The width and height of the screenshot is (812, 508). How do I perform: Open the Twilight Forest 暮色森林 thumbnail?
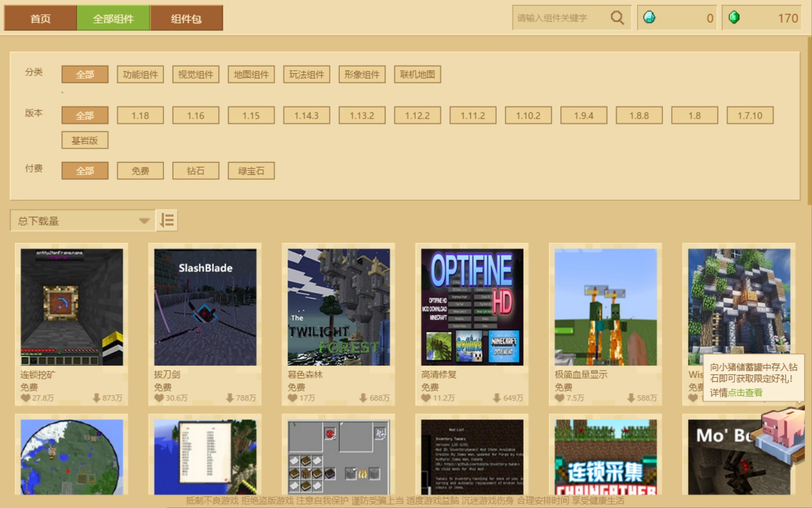point(339,307)
